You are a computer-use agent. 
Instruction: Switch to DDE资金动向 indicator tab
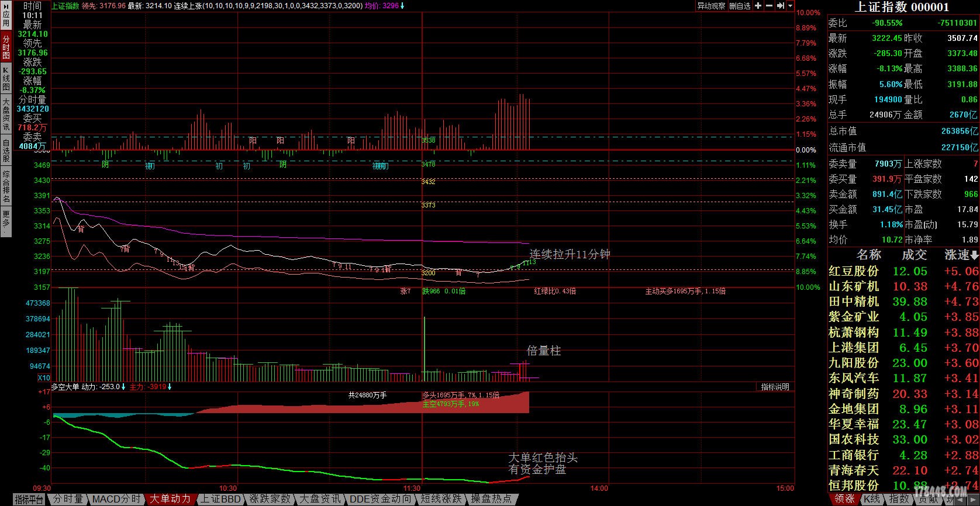(x=381, y=499)
